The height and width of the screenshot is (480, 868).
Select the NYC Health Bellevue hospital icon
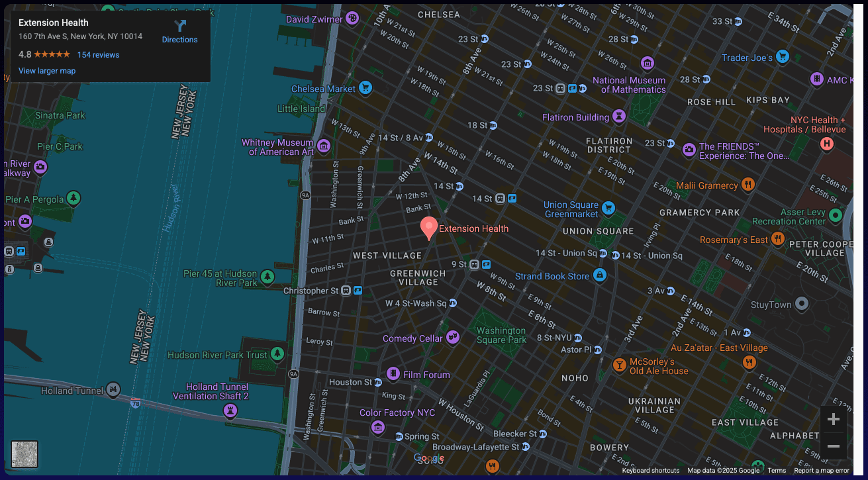click(x=827, y=144)
